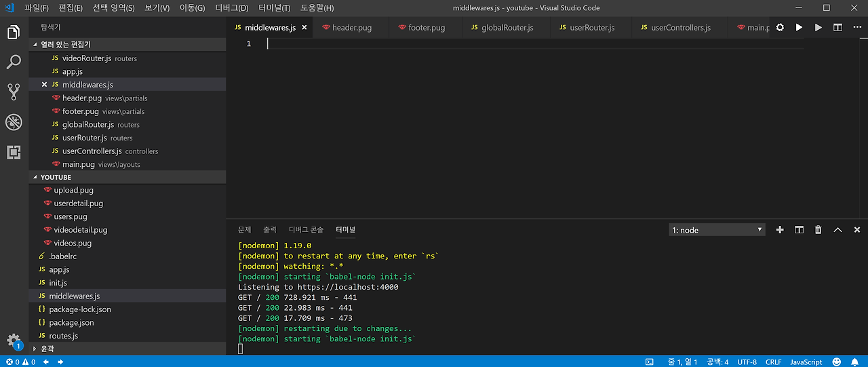Open videodetail.pug in YOUTUBE tree

(127, 230)
